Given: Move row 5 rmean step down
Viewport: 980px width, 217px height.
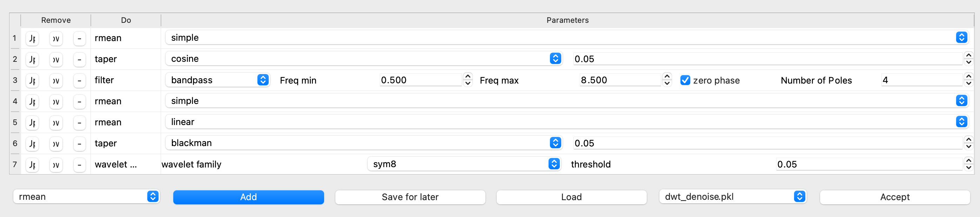Looking at the screenshot, I should [x=56, y=123].
